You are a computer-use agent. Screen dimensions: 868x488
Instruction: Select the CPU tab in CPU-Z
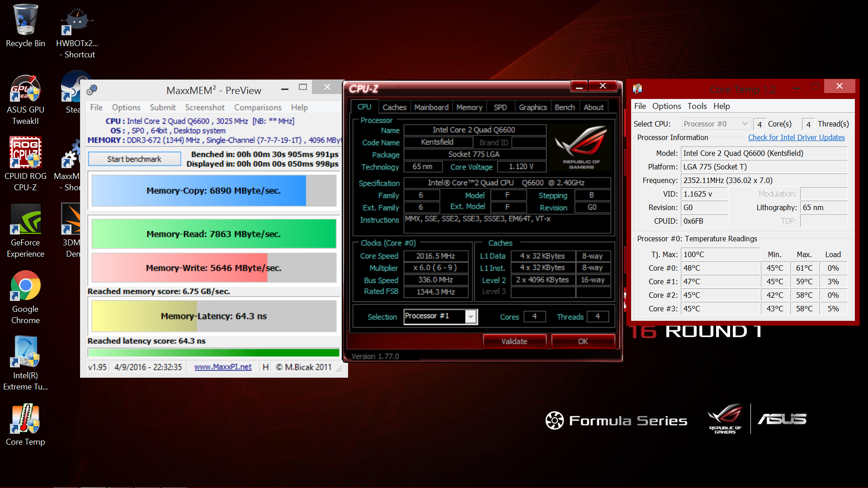click(x=364, y=107)
